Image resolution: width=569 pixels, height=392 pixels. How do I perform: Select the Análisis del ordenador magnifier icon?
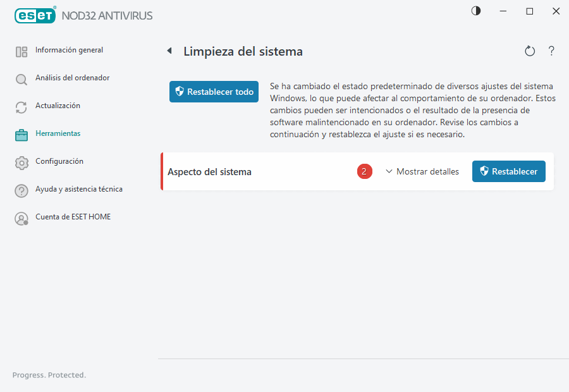pyautogui.click(x=21, y=78)
